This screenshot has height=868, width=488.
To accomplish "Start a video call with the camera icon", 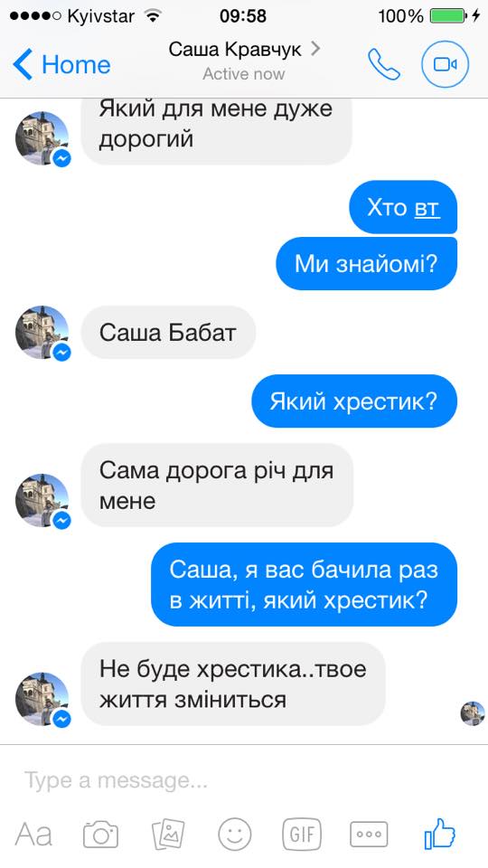I will coord(445,64).
